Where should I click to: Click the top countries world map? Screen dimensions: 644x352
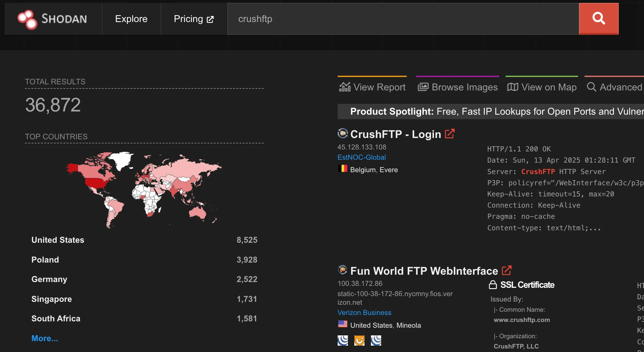[144, 189]
